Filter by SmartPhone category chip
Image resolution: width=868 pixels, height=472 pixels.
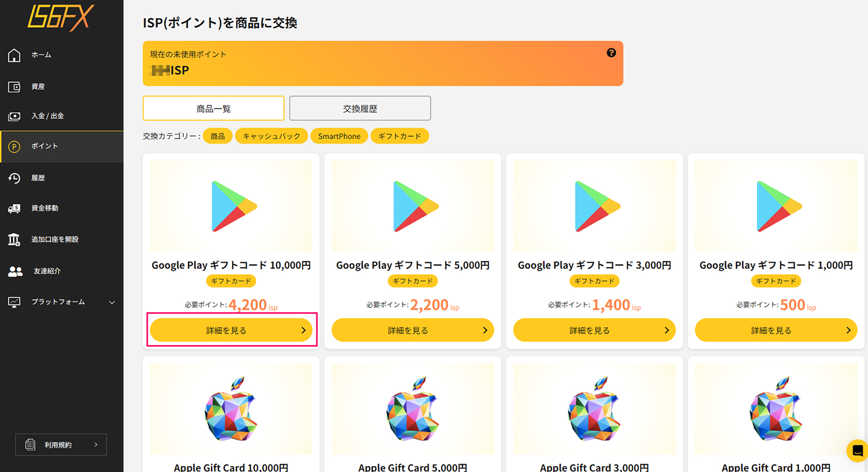339,136
